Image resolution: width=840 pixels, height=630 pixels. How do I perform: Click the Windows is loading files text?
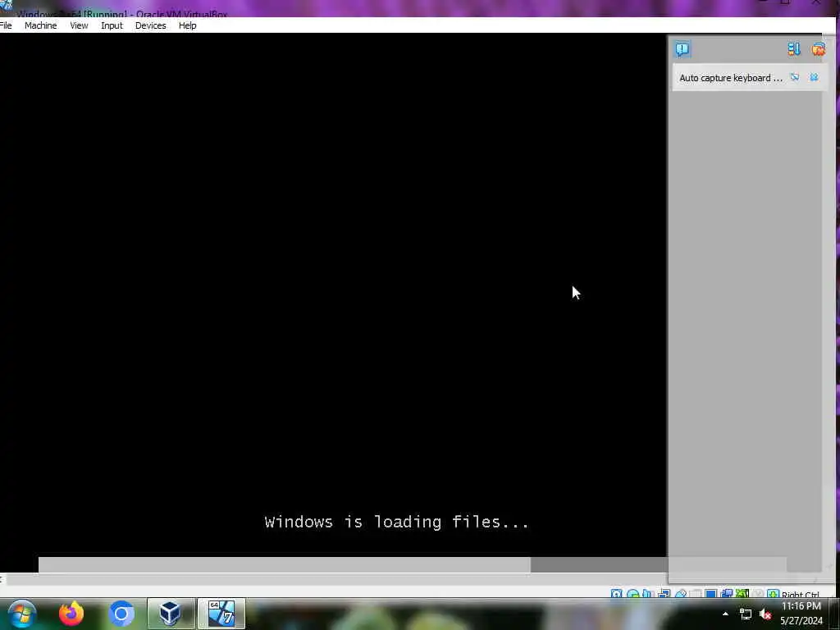pyautogui.click(x=396, y=522)
